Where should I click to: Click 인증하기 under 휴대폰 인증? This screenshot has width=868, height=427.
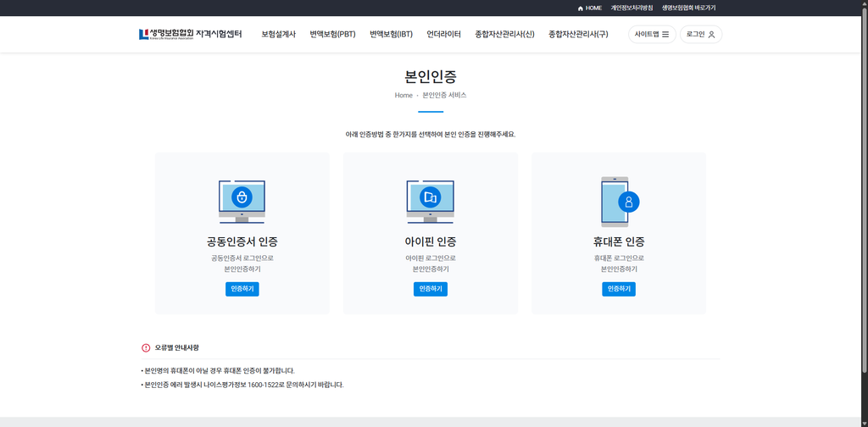(619, 289)
